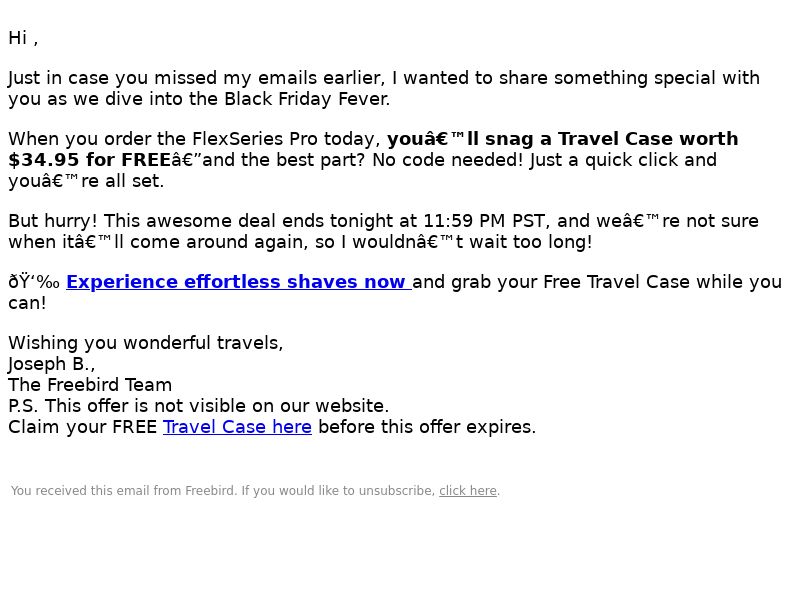Unsubscribe via the 'click here' link

pyautogui.click(x=468, y=491)
